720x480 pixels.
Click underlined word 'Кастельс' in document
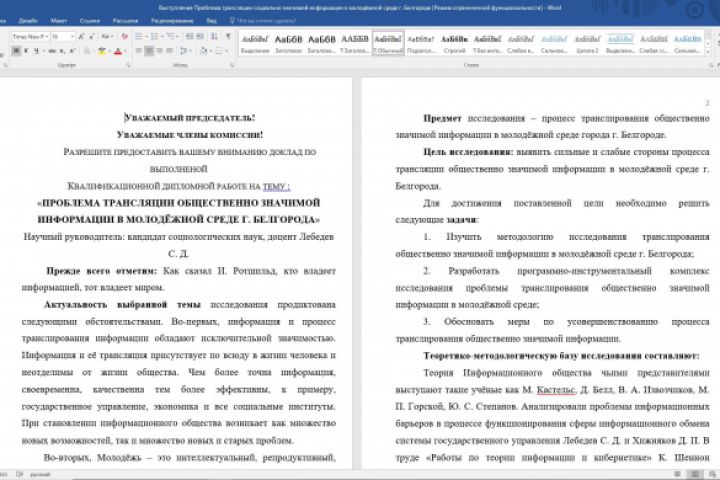click(x=556, y=390)
